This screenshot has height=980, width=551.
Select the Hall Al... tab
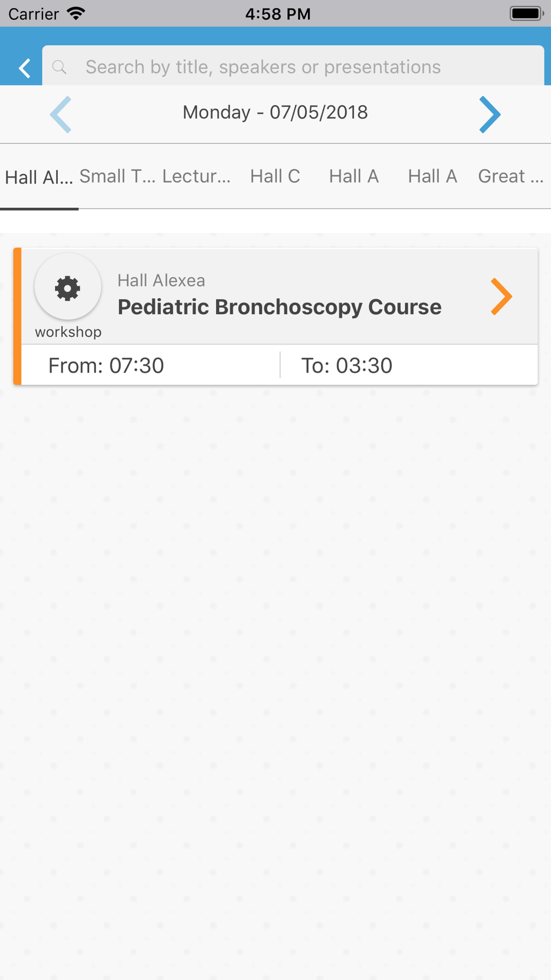tap(39, 177)
